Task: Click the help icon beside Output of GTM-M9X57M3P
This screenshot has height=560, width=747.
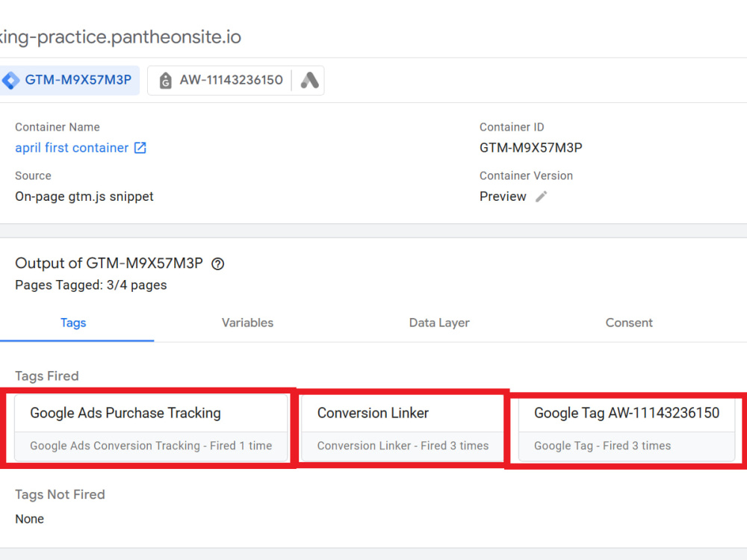Action: pyautogui.click(x=217, y=264)
